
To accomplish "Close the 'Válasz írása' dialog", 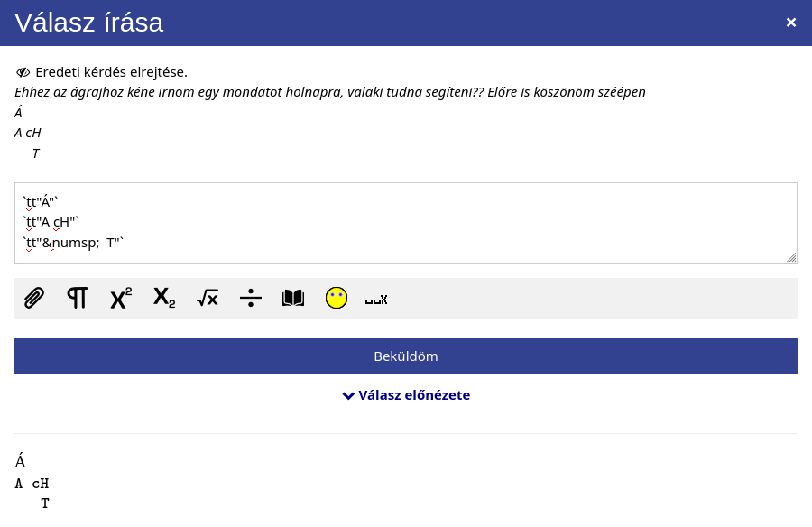I will click(790, 23).
